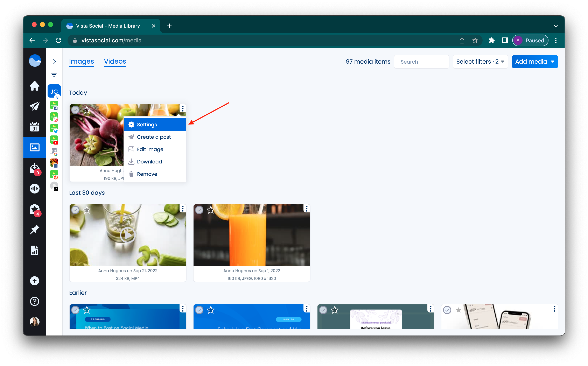Viewport: 588px width, 366px height.
Task: Select checkbox on TRENDING blue image
Action: click(x=76, y=310)
